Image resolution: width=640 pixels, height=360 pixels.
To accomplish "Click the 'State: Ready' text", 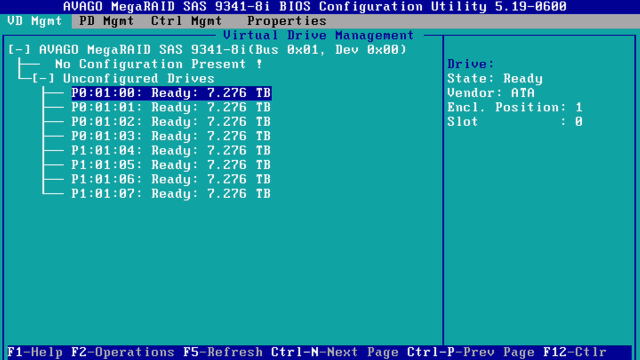I will [495, 78].
